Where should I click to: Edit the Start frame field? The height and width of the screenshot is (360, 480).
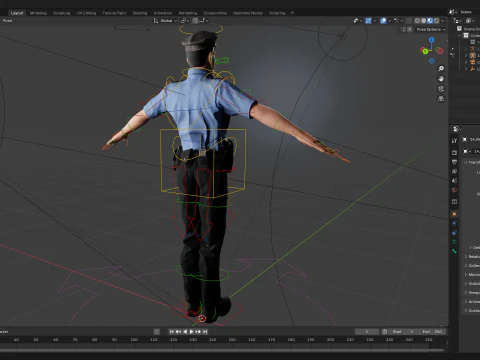coord(404,331)
